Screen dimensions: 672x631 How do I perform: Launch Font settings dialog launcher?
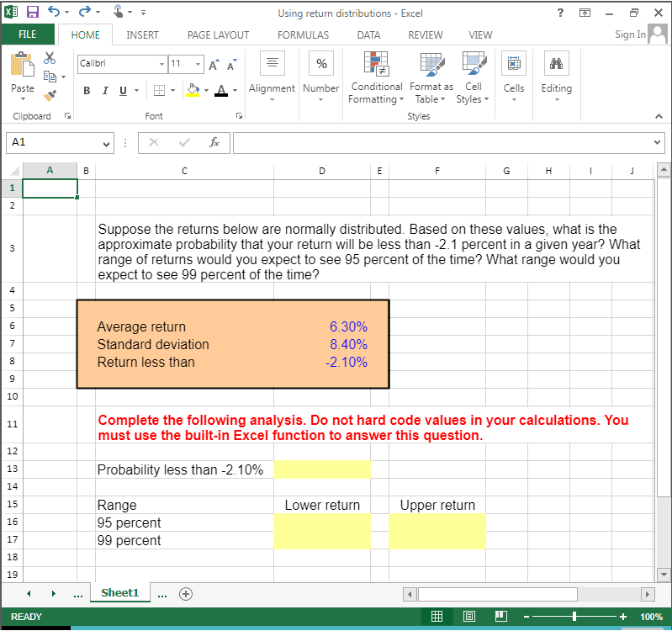[x=239, y=116]
